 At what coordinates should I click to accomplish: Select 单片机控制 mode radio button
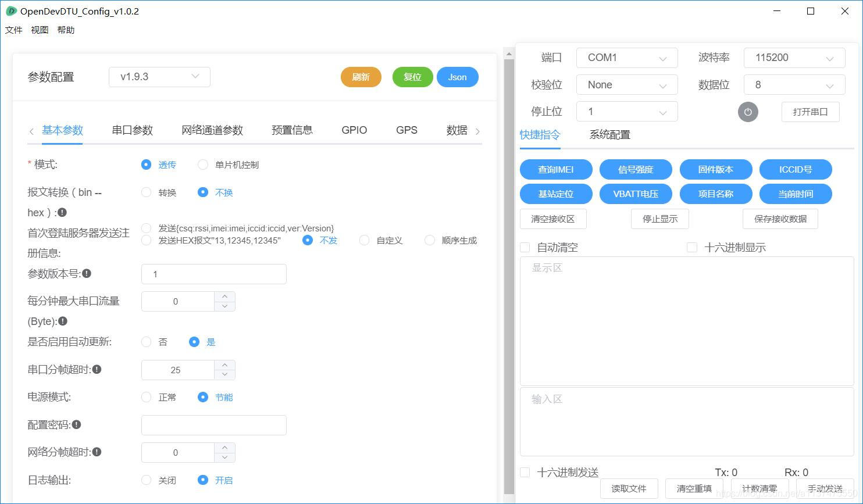pos(203,165)
